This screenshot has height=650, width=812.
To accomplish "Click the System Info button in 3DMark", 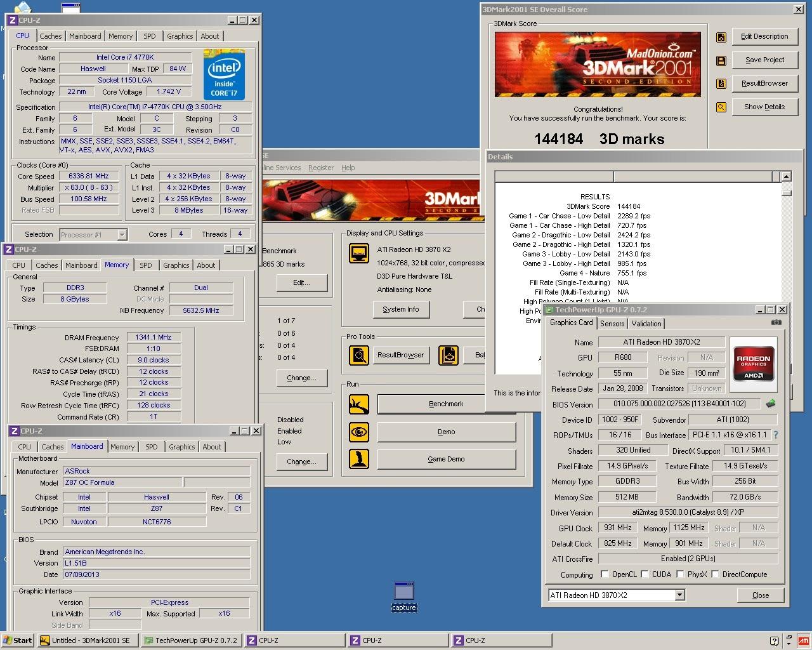I will (401, 309).
